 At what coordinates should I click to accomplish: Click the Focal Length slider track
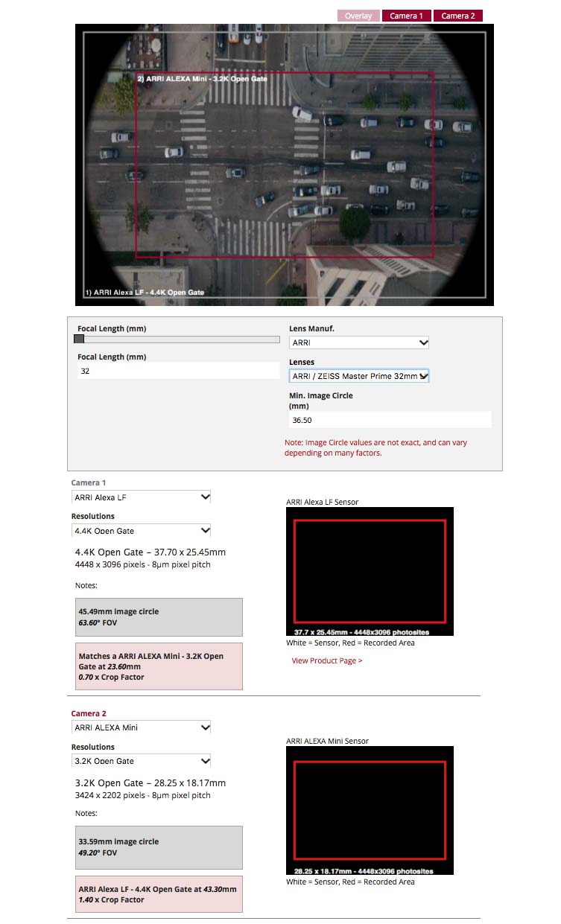[x=177, y=340]
